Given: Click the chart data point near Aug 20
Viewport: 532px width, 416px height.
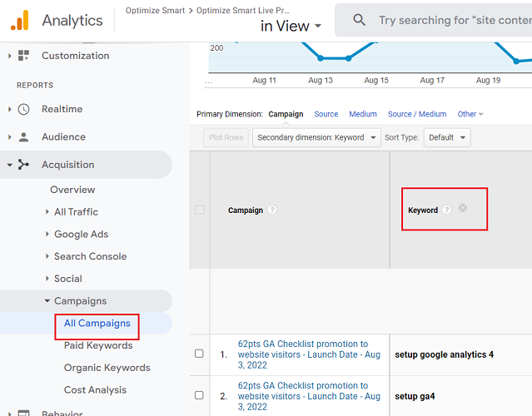Looking at the screenshot, I should click(516, 62).
